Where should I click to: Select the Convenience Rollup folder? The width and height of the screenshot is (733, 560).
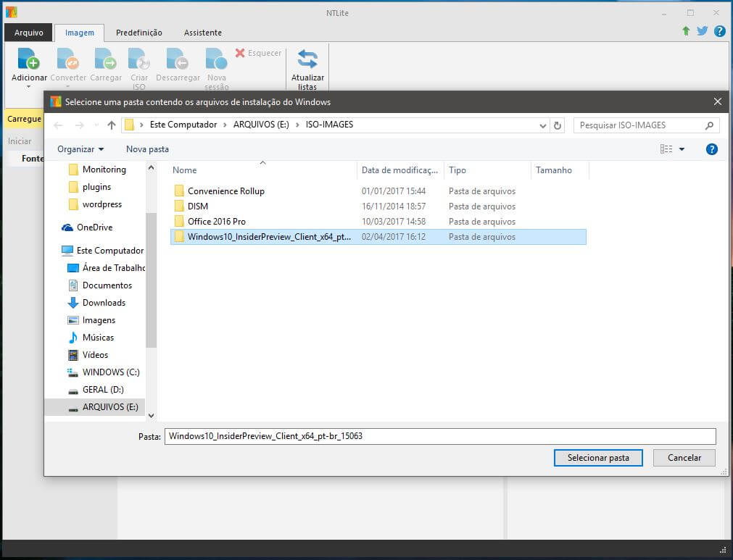pyautogui.click(x=378, y=191)
